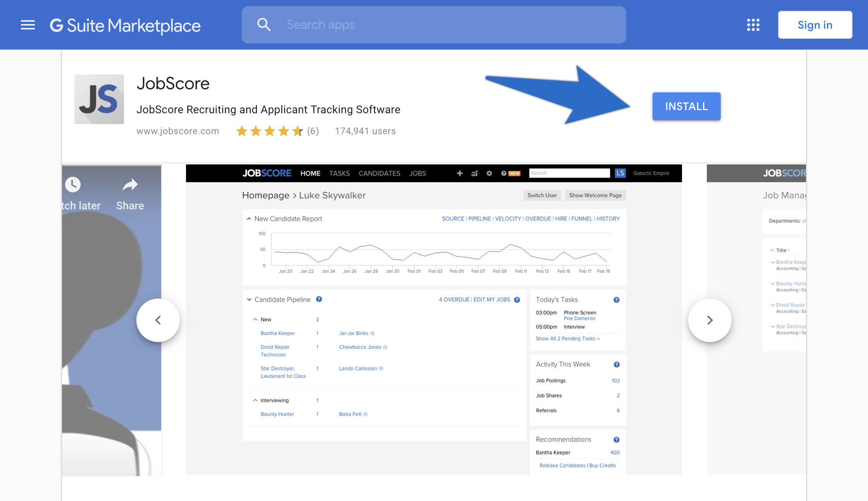This screenshot has height=501, width=868.
Task: Click the INSTALL button
Action: (x=686, y=106)
